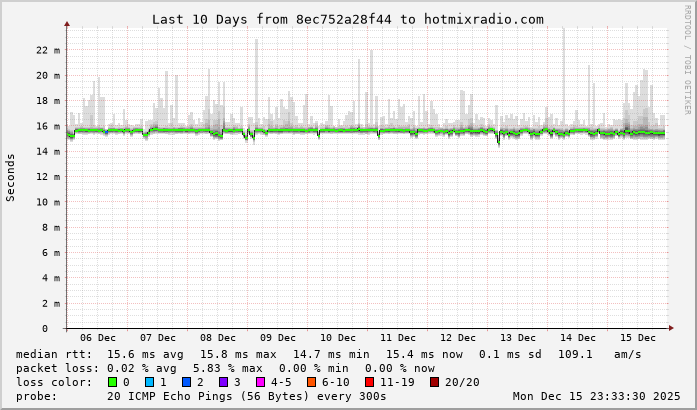The width and height of the screenshot is (697, 410).
Task: Click the vertical 'Seconds' axis label
Action: (x=11, y=177)
